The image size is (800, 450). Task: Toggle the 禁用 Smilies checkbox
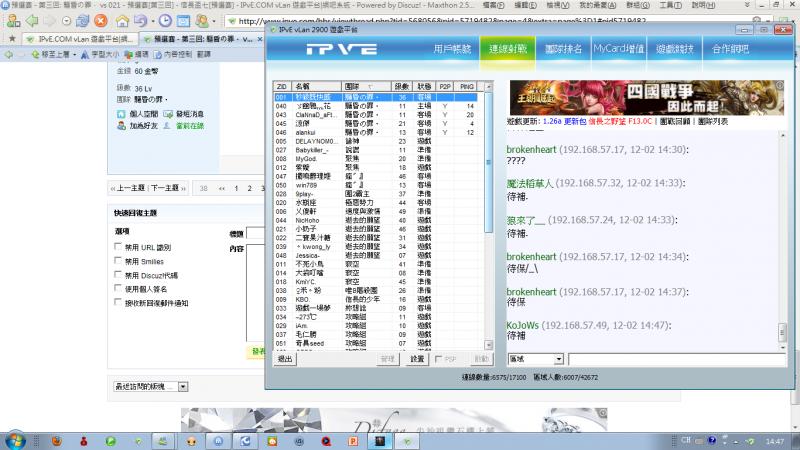(x=120, y=260)
